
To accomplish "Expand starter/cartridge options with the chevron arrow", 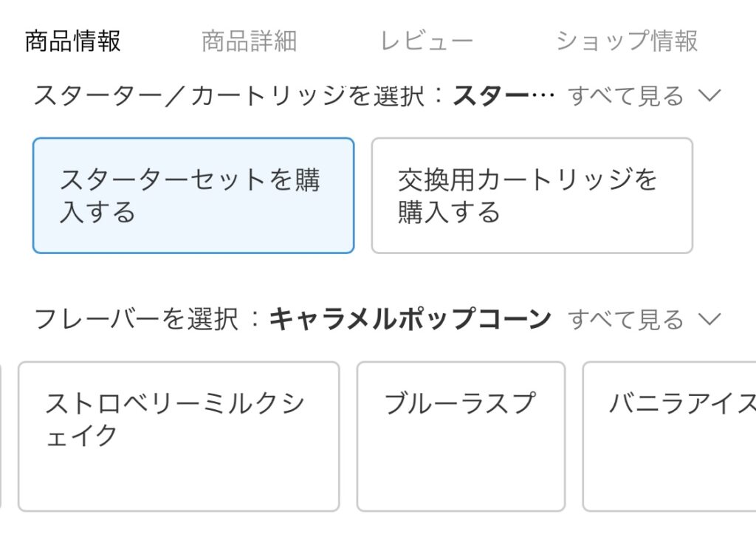I will coord(709,96).
